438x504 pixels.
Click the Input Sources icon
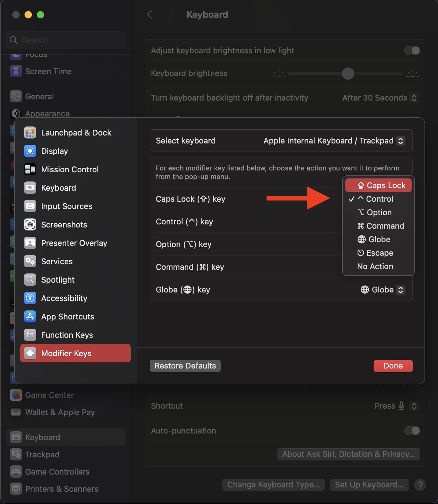click(x=30, y=206)
